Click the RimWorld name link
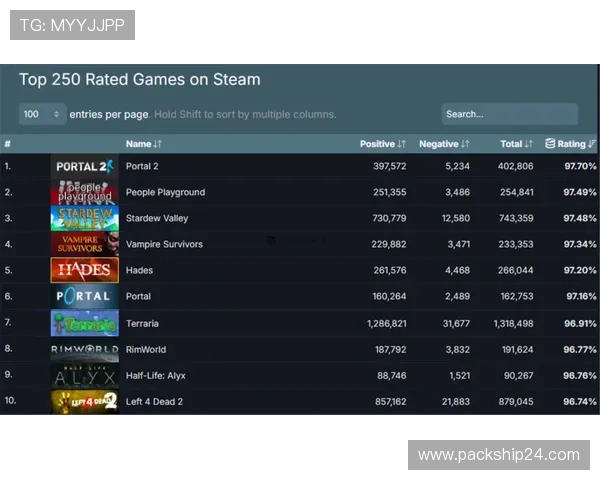 [x=146, y=349]
